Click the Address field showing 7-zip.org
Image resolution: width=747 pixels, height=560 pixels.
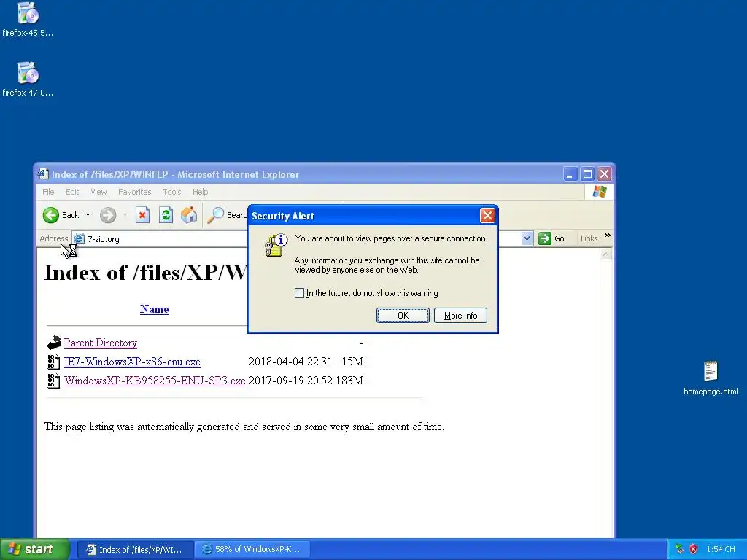click(x=303, y=238)
